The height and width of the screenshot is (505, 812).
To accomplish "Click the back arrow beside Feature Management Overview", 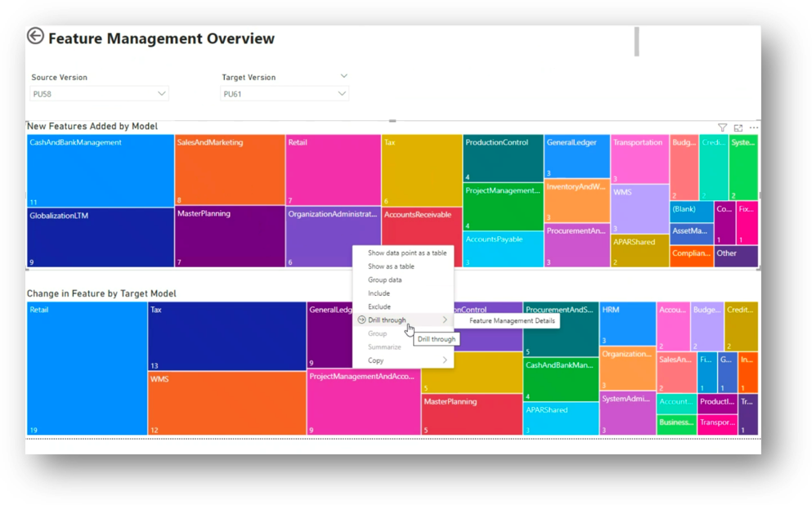I will click(x=35, y=37).
